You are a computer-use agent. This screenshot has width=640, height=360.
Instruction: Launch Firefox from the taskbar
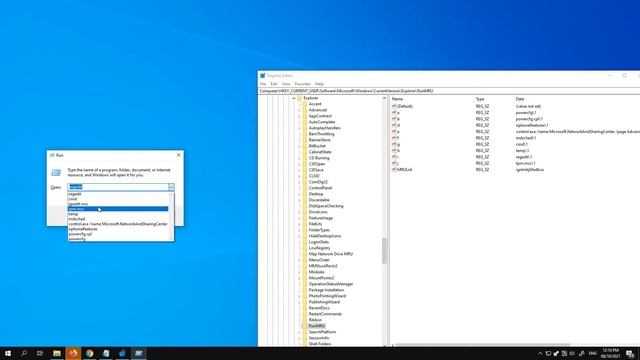[x=73, y=353]
